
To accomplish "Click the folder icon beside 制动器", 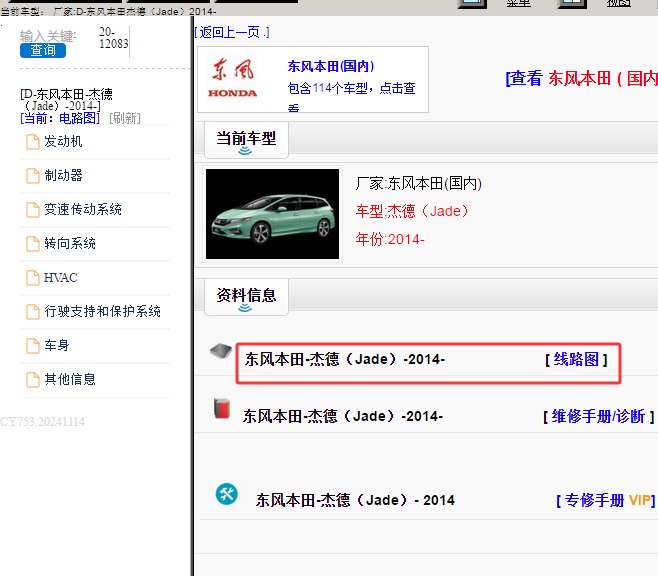I will tap(32, 176).
